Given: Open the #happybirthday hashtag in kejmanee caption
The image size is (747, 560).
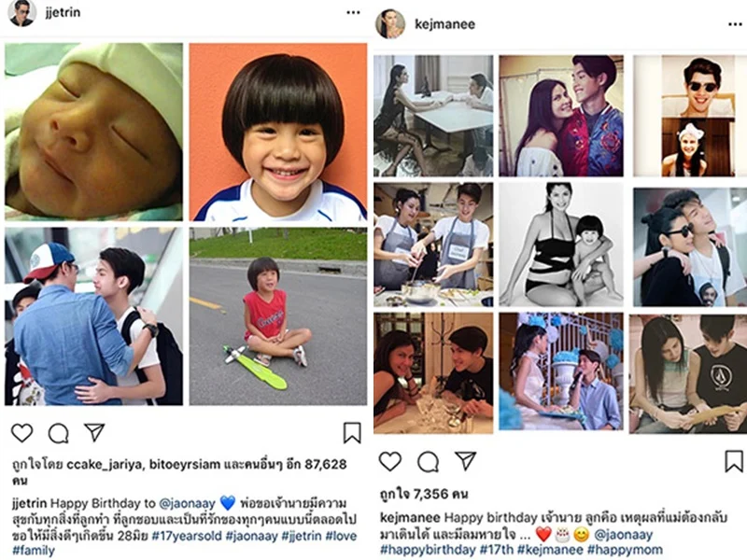Looking at the screenshot, I should point(428,550).
